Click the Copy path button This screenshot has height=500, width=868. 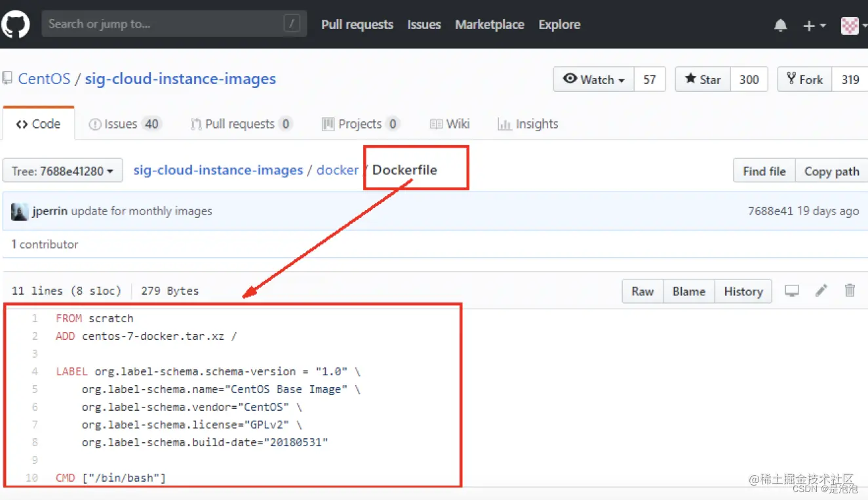tap(831, 171)
